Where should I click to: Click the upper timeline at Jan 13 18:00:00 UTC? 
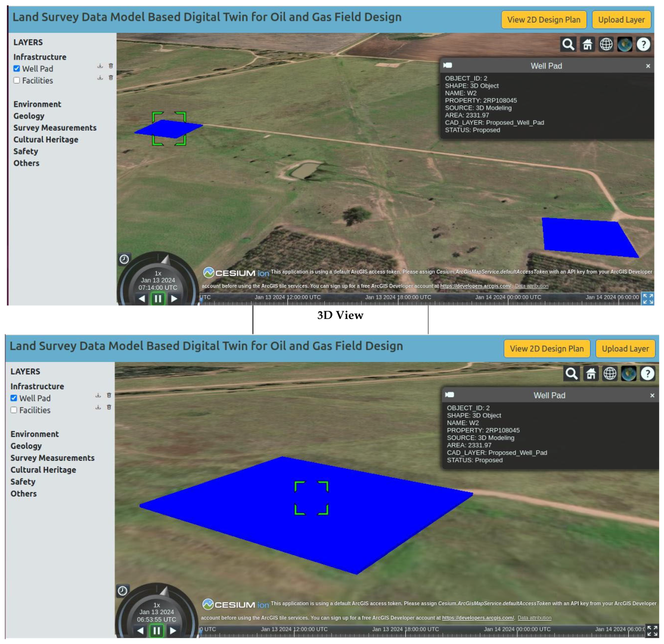pos(398,298)
